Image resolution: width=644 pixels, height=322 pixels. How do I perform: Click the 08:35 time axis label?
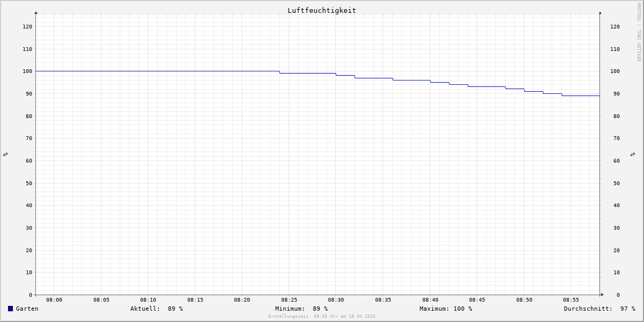coord(383,300)
